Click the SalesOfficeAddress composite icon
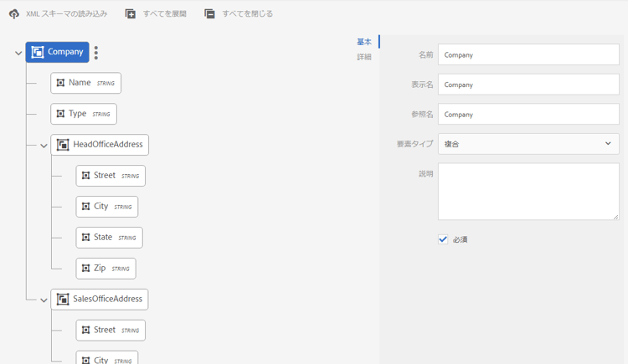The height and width of the screenshot is (364, 628). coord(63,299)
